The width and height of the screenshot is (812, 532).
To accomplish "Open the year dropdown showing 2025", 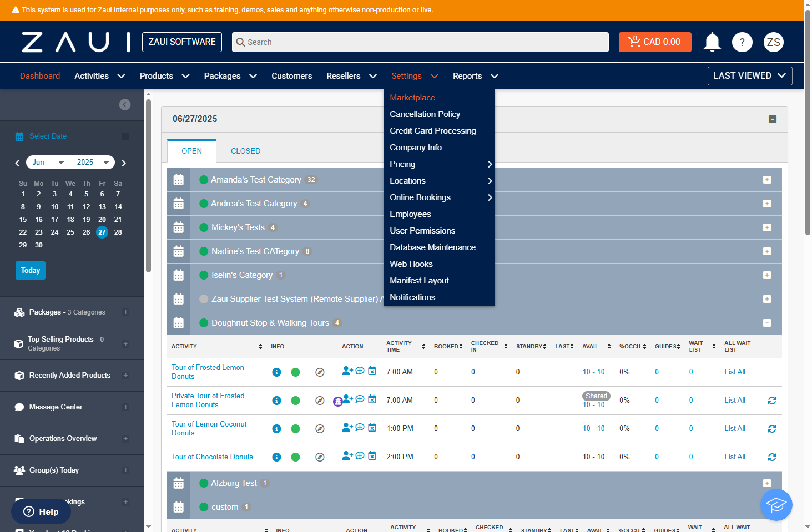I will (93, 163).
